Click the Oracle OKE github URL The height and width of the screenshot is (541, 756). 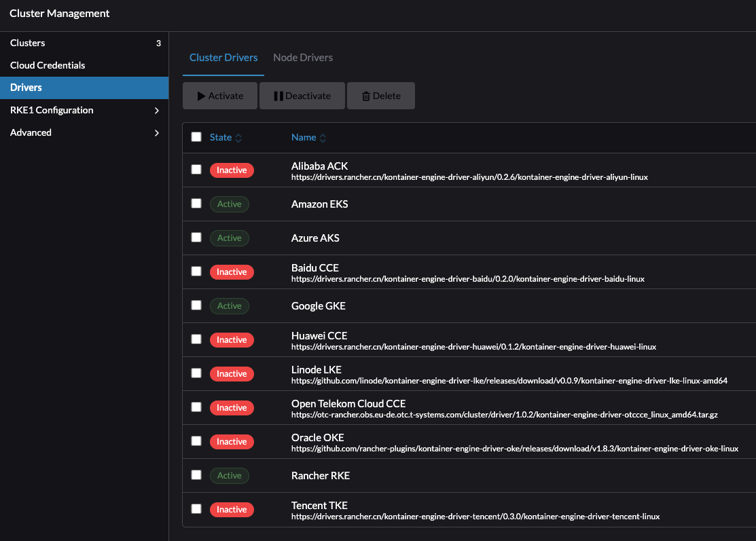pos(514,449)
